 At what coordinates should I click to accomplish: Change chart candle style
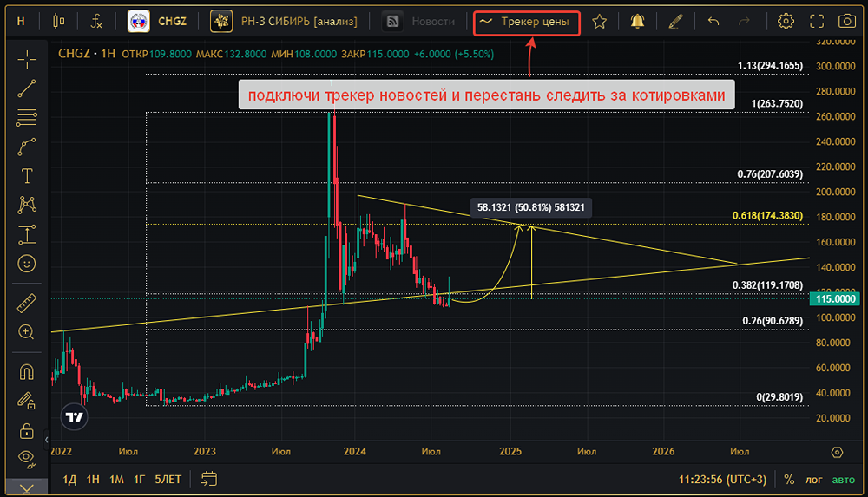(59, 22)
